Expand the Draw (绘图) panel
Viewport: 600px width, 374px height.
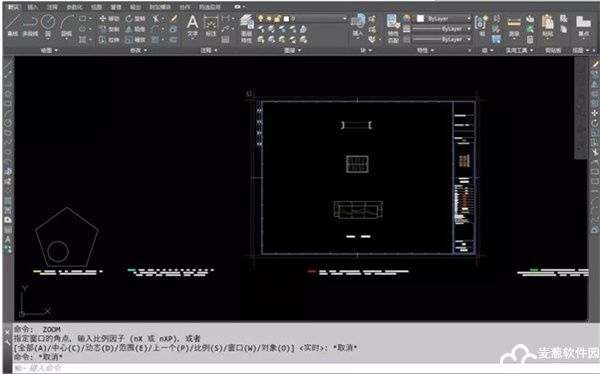pos(49,50)
